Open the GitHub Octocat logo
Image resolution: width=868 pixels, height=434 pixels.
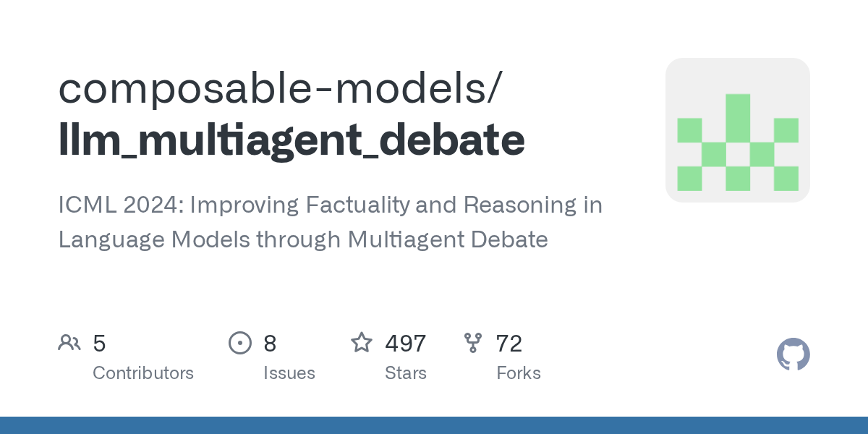click(793, 354)
